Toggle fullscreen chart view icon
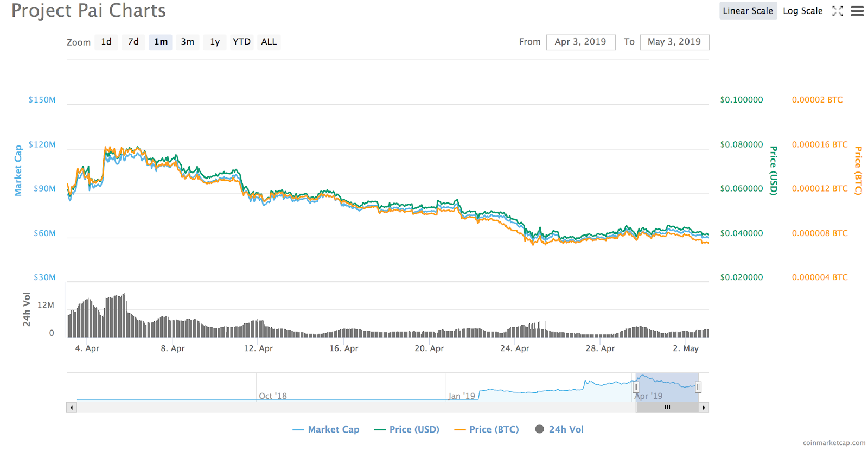 [x=838, y=11]
